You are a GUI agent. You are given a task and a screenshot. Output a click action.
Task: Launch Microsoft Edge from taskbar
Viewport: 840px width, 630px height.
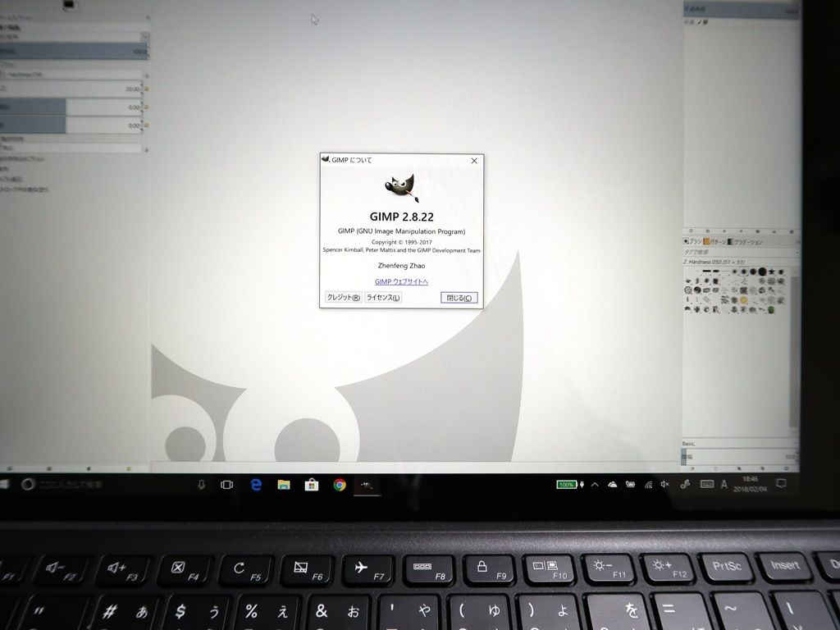pyautogui.click(x=256, y=485)
